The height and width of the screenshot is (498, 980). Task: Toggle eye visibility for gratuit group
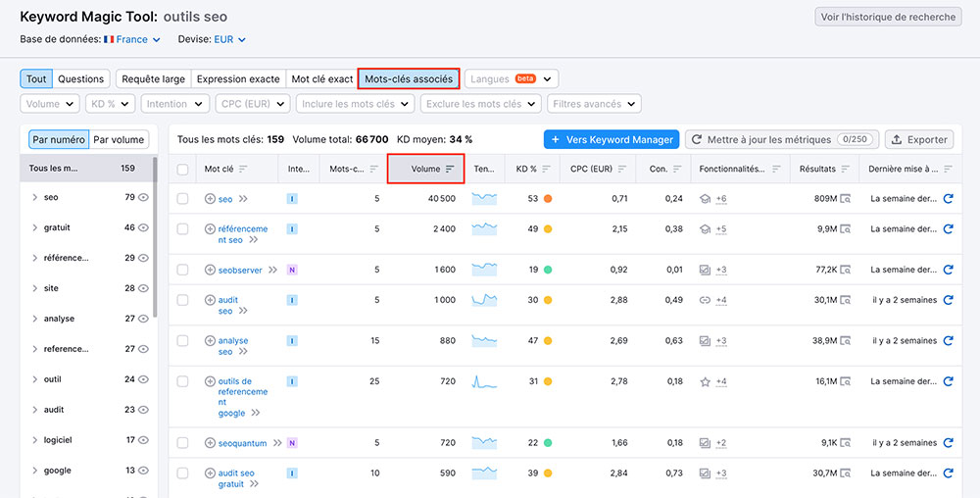(x=144, y=227)
